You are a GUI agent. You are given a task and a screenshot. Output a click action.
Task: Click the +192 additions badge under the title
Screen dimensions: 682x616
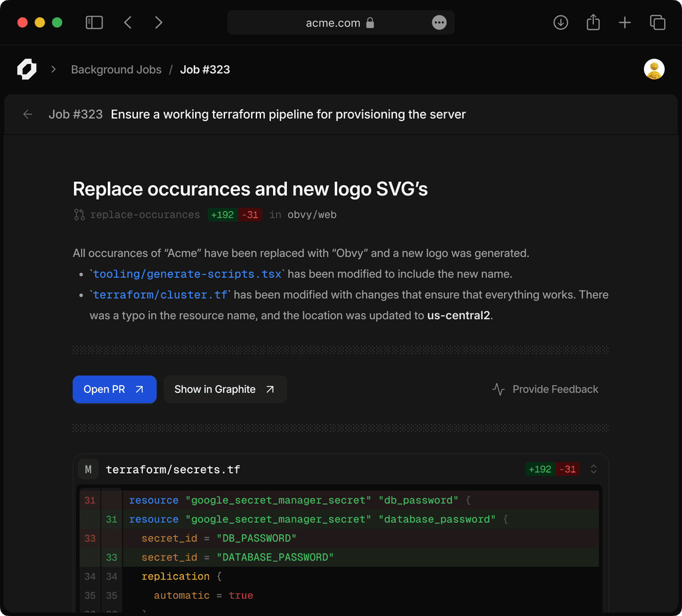(x=222, y=215)
